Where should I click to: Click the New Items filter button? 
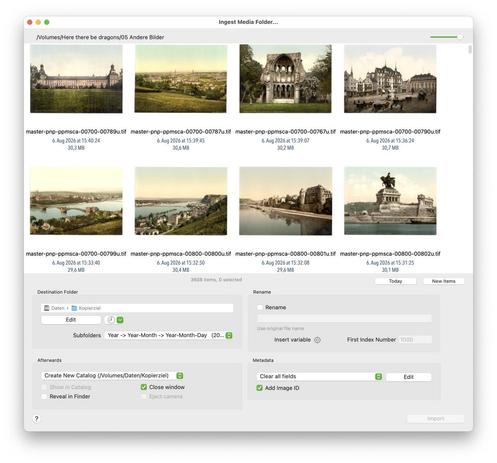443,281
